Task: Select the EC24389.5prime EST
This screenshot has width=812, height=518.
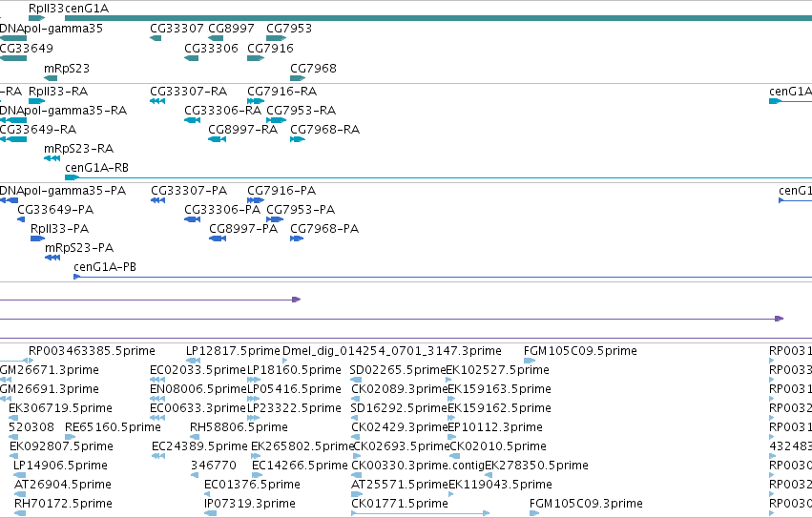Action: [x=158, y=456]
